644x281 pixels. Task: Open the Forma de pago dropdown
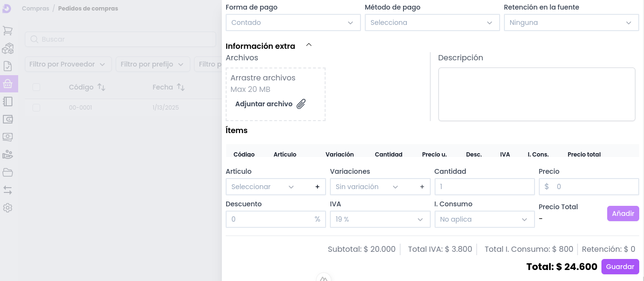point(293,22)
